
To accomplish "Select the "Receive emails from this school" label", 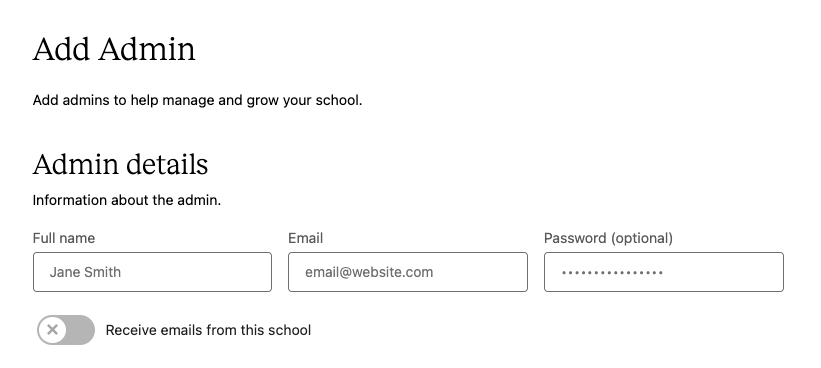I will pyautogui.click(x=208, y=330).
